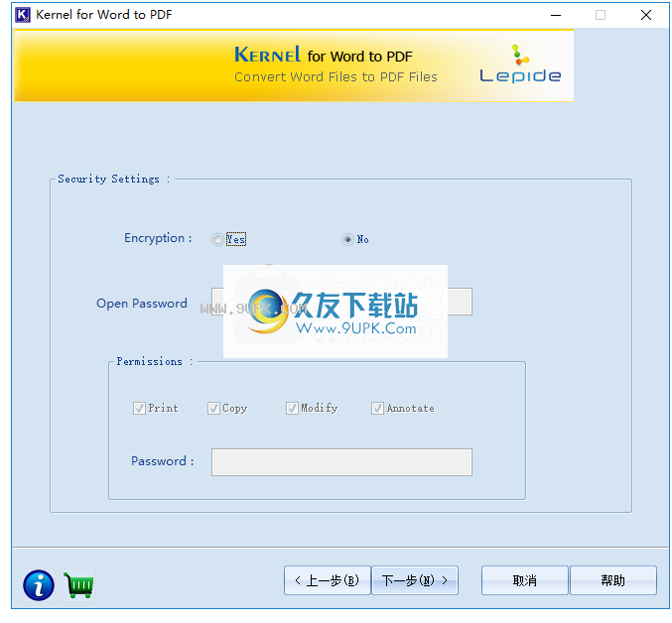Toggle the Copy permission checkbox
Viewport: 672px width, 623px height.
tap(213, 408)
